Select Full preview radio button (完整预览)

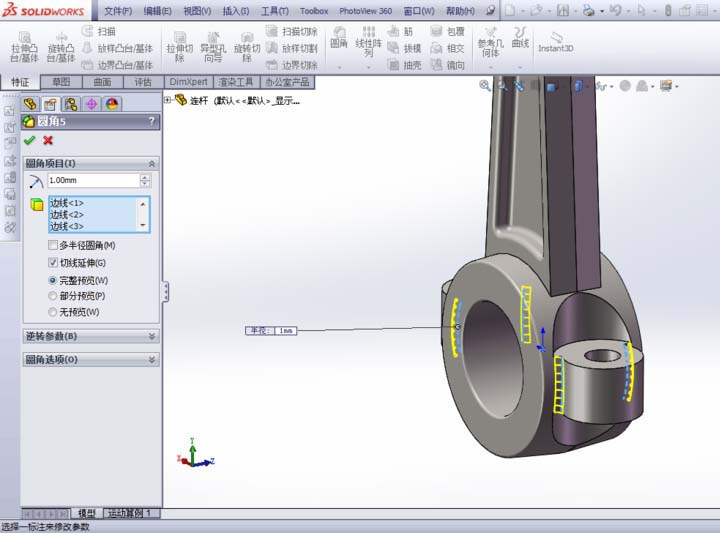[52, 280]
